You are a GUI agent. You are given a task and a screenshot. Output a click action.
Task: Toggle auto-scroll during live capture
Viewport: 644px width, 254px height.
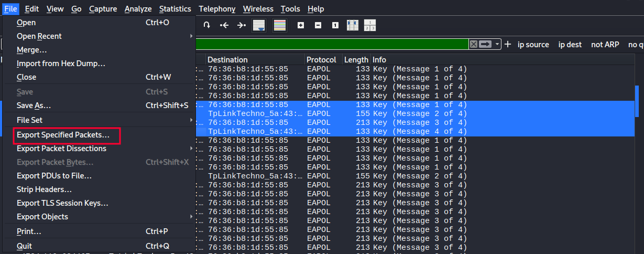258,25
